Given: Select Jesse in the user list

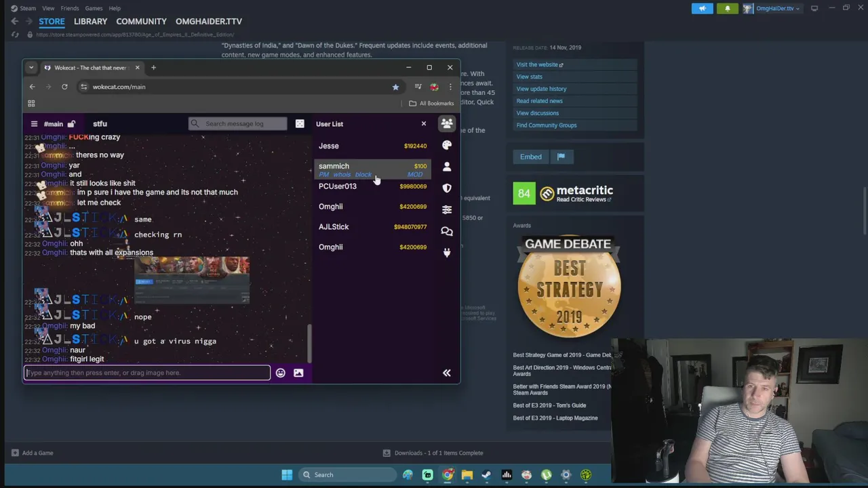Looking at the screenshot, I should (x=329, y=146).
